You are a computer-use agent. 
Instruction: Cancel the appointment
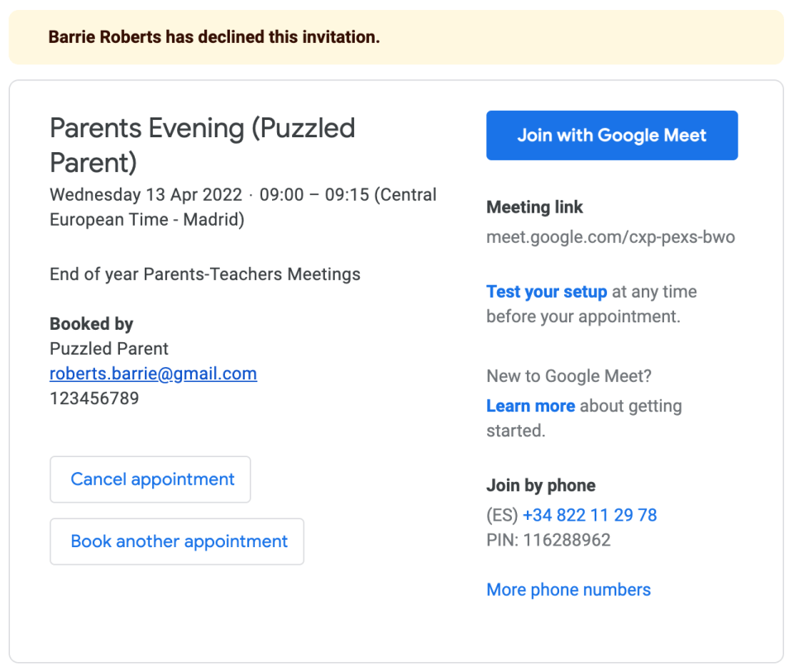point(151,479)
